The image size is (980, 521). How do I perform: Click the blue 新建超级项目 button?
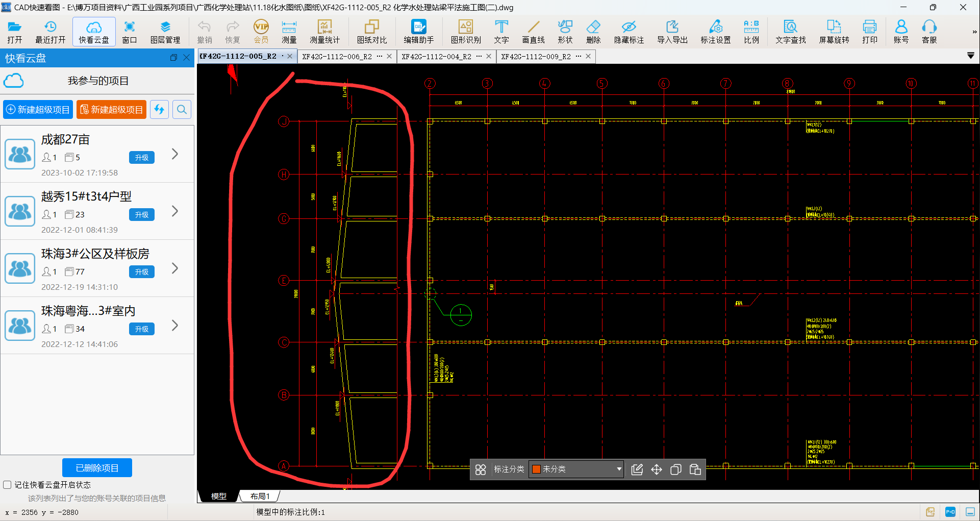pyautogui.click(x=38, y=110)
